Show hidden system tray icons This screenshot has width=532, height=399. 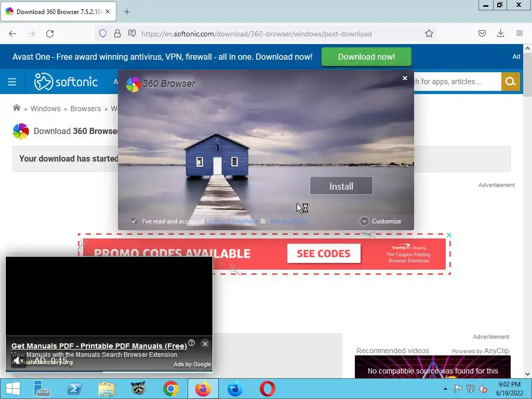coord(445,389)
